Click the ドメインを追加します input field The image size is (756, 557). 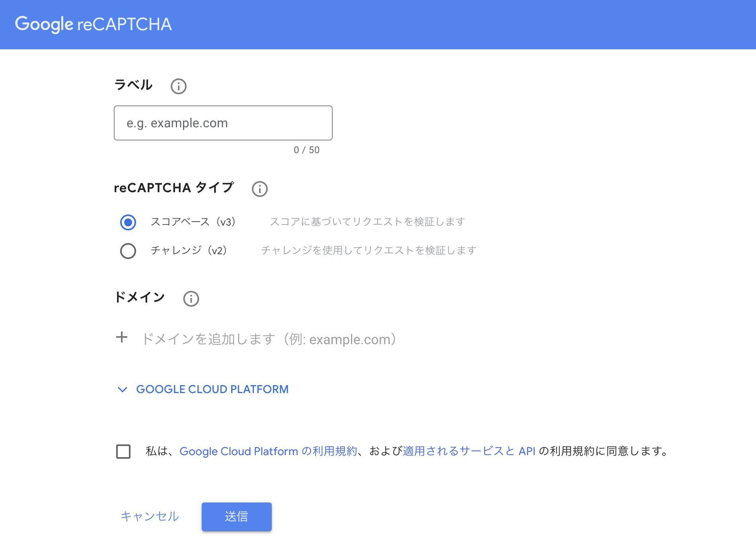[269, 339]
